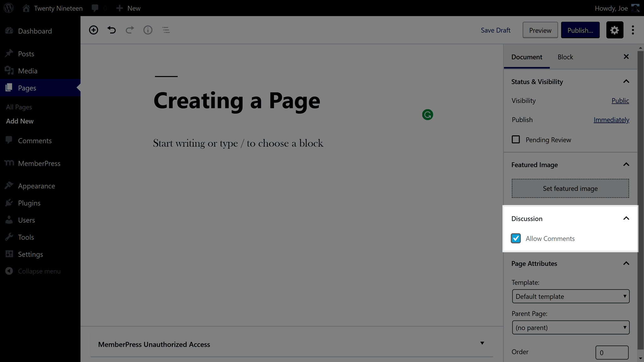
Task: Click the add new block icon
Action: (x=93, y=30)
